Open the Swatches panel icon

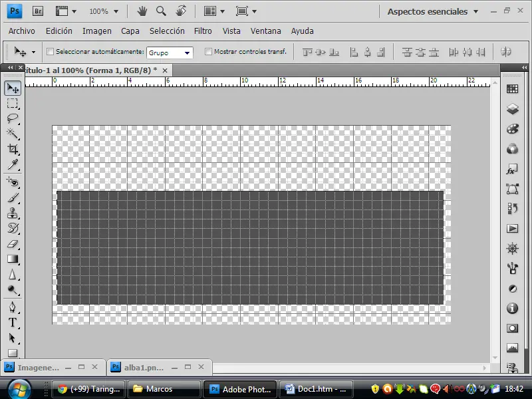tap(512, 89)
